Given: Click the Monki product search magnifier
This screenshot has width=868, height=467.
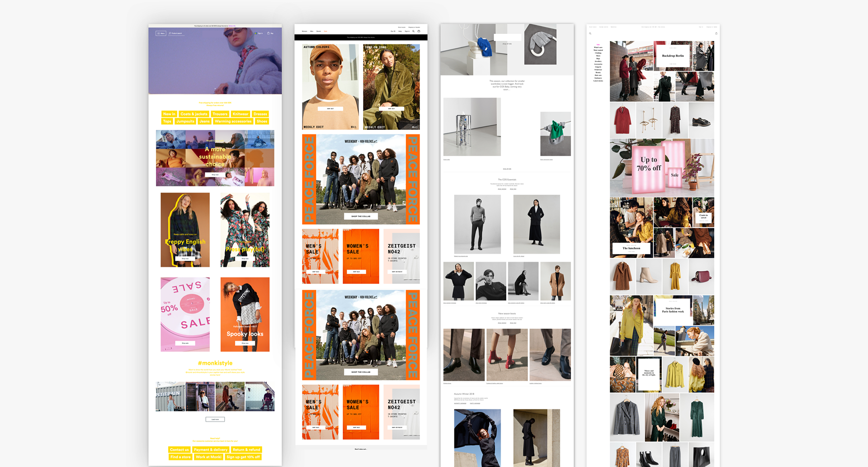Looking at the screenshot, I should (170, 33).
